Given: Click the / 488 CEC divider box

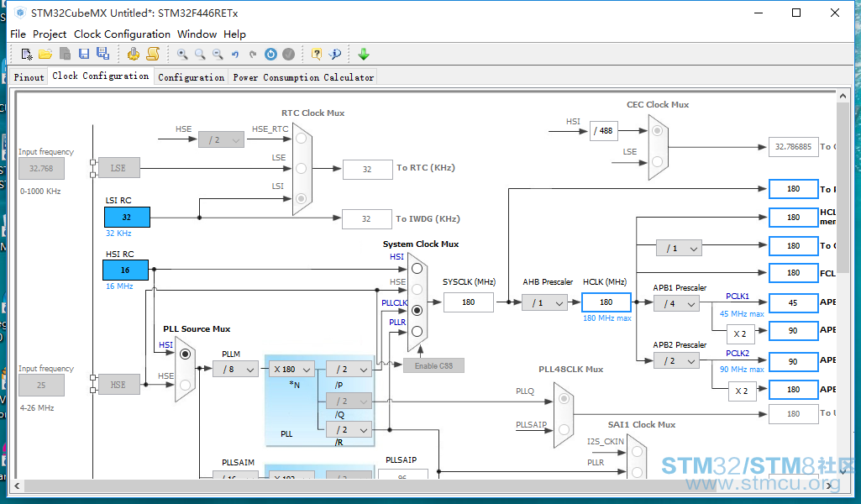Looking at the screenshot, I should 603,131.
